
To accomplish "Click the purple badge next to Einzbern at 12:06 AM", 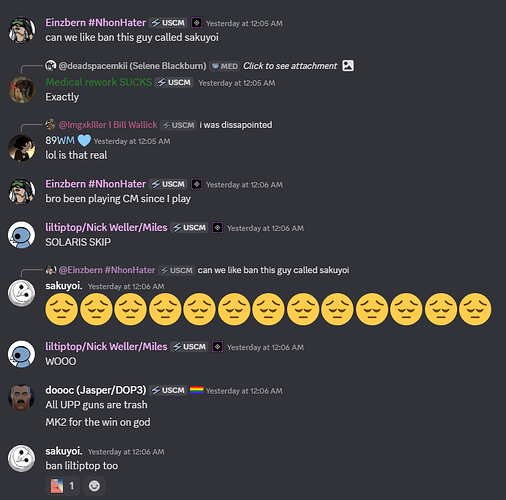I will tap(196, 184).
